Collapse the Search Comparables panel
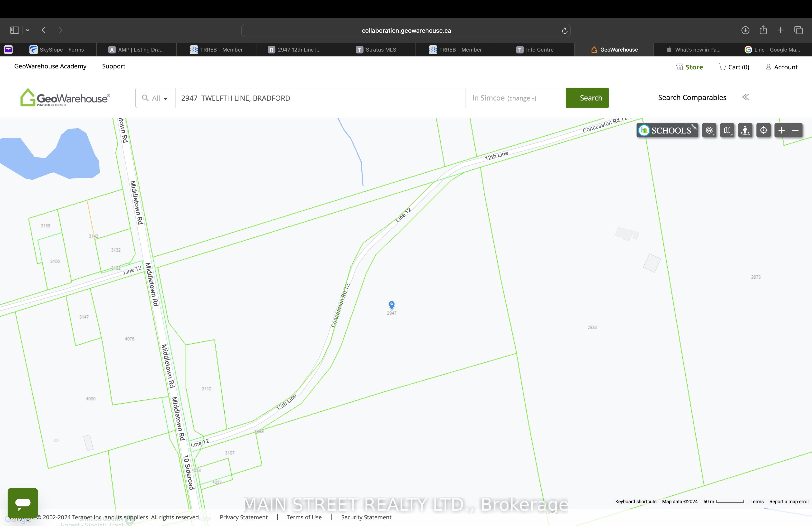Image resolution: width=812 pixels, height=526 pixels. tap(746, 97)
